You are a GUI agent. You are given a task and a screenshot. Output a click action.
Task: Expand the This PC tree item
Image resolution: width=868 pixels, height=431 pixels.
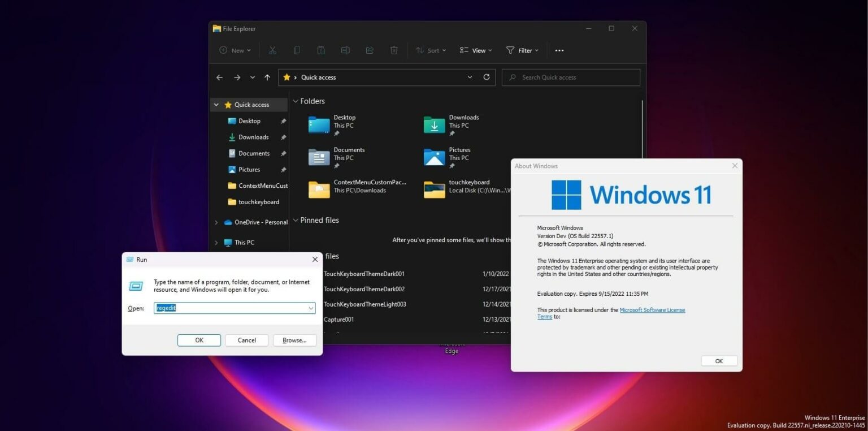[x=216, y=242]
